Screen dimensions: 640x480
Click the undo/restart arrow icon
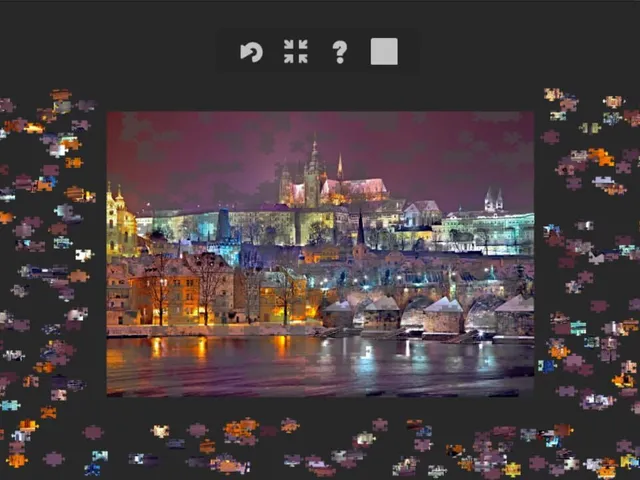251,52
